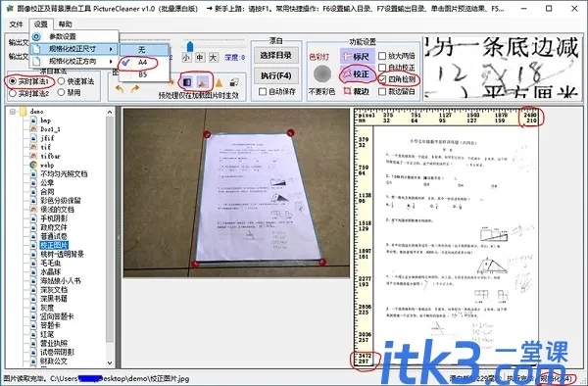Select the 快速算法 radio button
588x386 pixels.
(x=61, y=81)
